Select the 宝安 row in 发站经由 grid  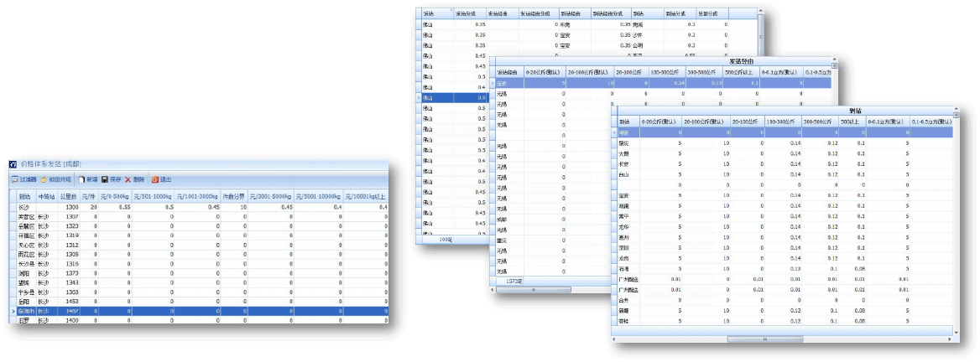(x=503, y=84)
